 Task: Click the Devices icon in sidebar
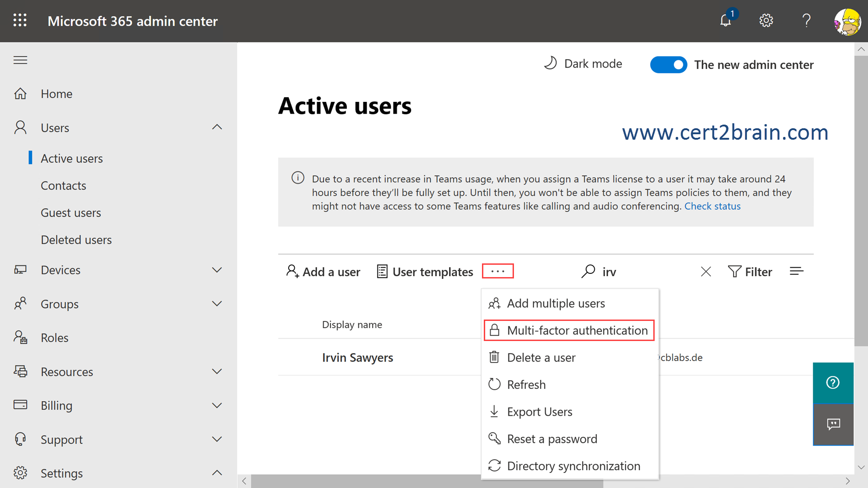[21, 270]
